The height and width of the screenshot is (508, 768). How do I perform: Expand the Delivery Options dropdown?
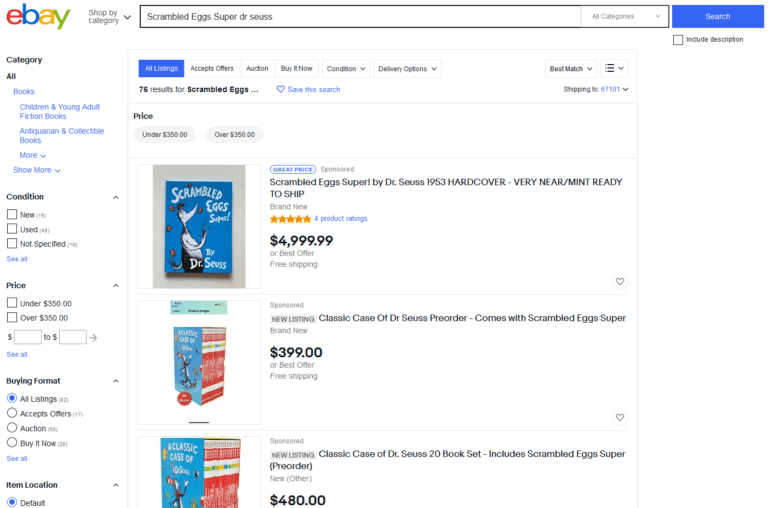click(407, 69)
